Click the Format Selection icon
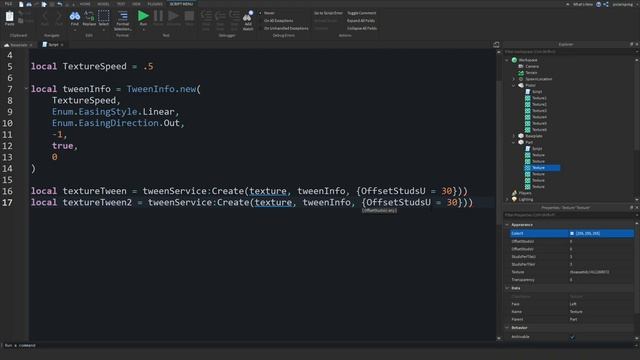This screenshot has height=360, width=640. 122,17
